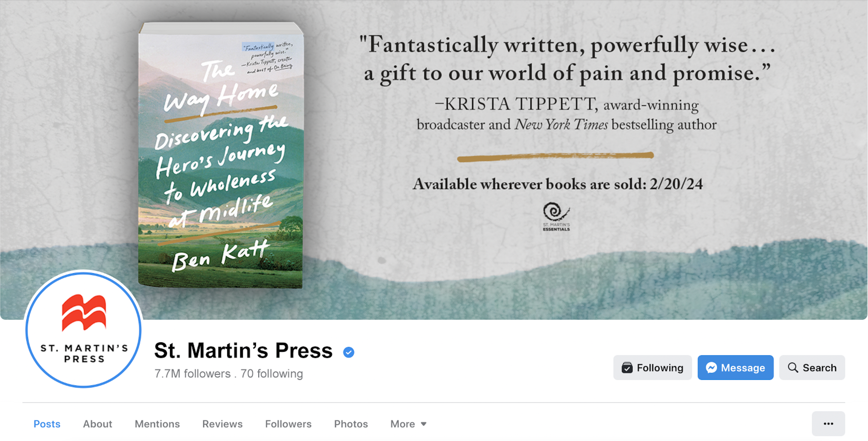Image resolution: width=868 pixels, height=441 pixels.
Task: Click the red flag logo in the profile picture
Action: click(x=84, y=312)
